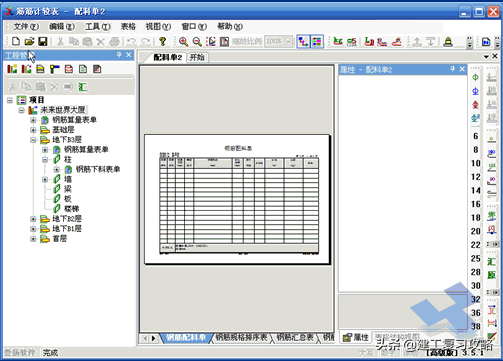Toggle the tree structure view button
The height and width of the screenshot is (361, 503).
pos(303,42)
